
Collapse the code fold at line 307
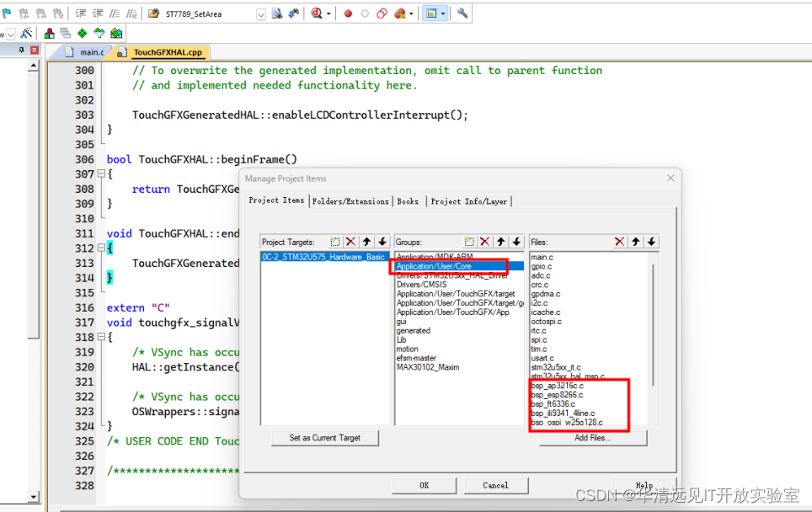pyautogui.click(x=101, y=174)
